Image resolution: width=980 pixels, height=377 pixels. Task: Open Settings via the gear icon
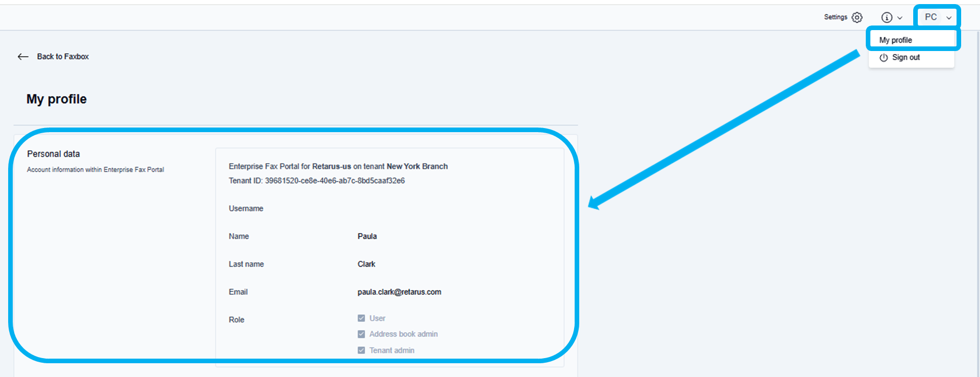pos(857,17)
